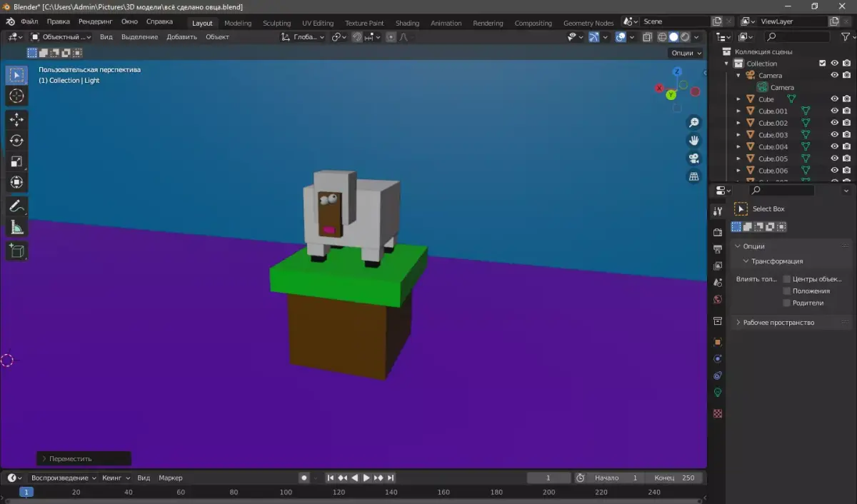Expand Cube.003 tree row
This screenshot has height=504, width=857.
click(738, 135)
